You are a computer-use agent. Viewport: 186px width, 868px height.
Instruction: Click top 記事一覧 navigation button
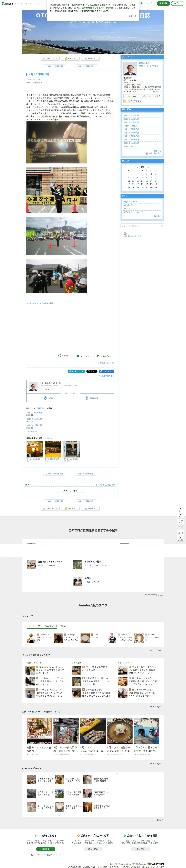[x=70, y=58]
